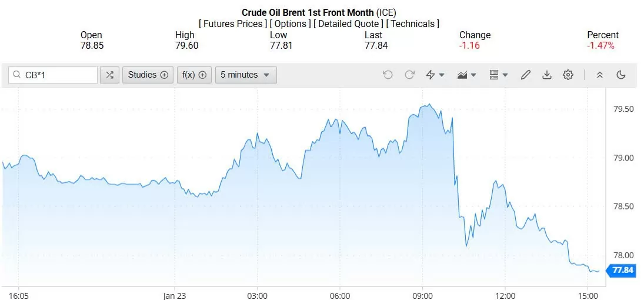
Task: Click the f(x) expression button
Action: pos(195,75)
